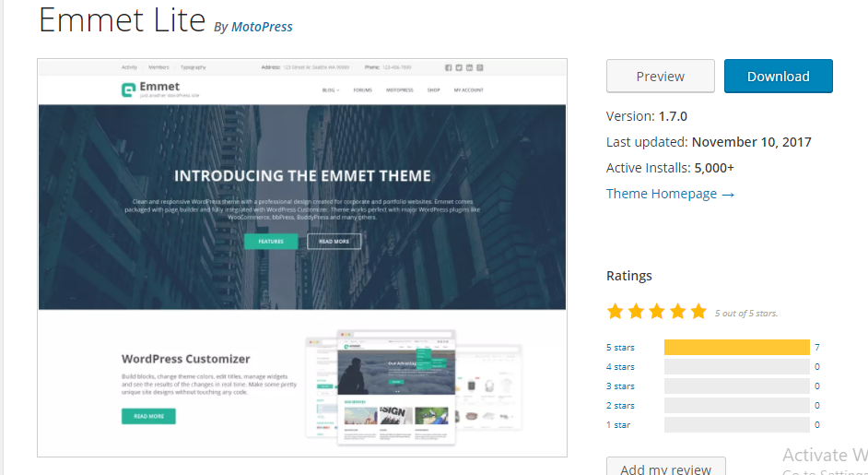The width and height of the screenshot is (868, 475).
Task: Click the 4 stars empty rating bar
Action: pos(737,367)
